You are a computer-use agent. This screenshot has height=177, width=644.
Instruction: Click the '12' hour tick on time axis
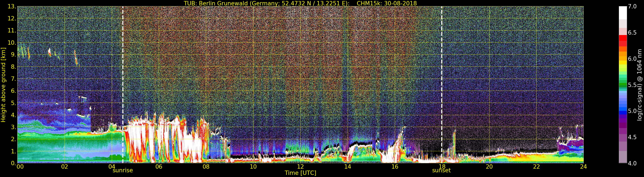point(300,167)
